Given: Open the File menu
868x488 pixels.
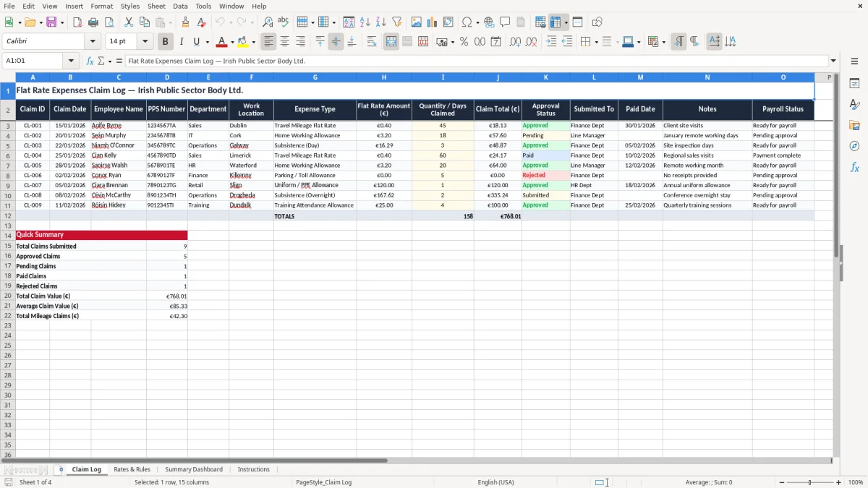Looking at the screenshot, I should click(x=9, y=6).
